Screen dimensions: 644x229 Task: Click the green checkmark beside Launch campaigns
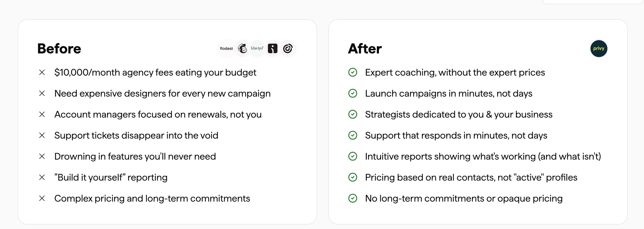[x=353, y=93]
